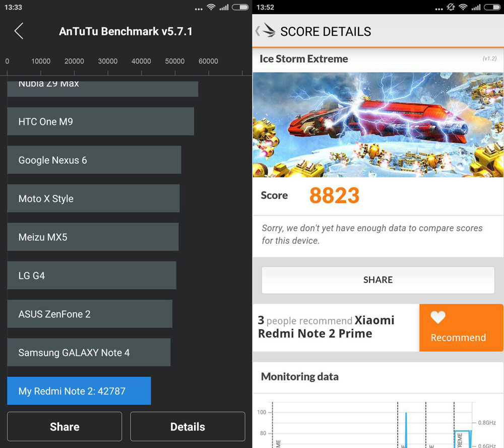Image resolution: width=504 pixels, height=448 pixels.
Task: Tap the AnTuTu Benchmark v5.7.1 title
Action: pos(125,31)
